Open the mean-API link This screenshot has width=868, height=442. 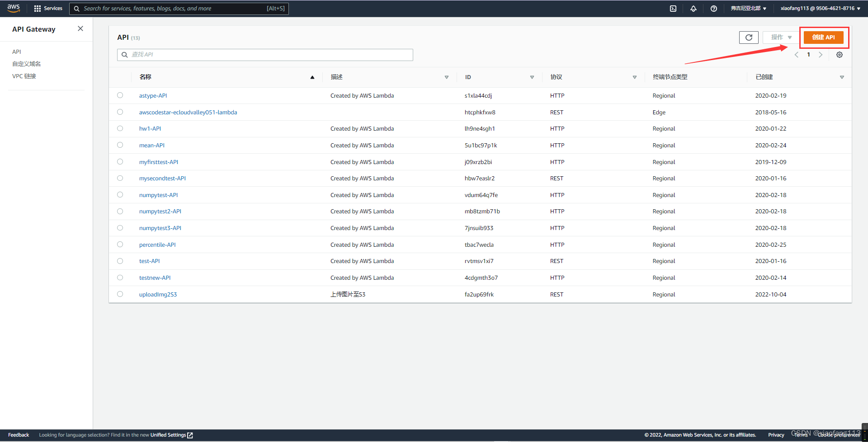pos(152,146)
